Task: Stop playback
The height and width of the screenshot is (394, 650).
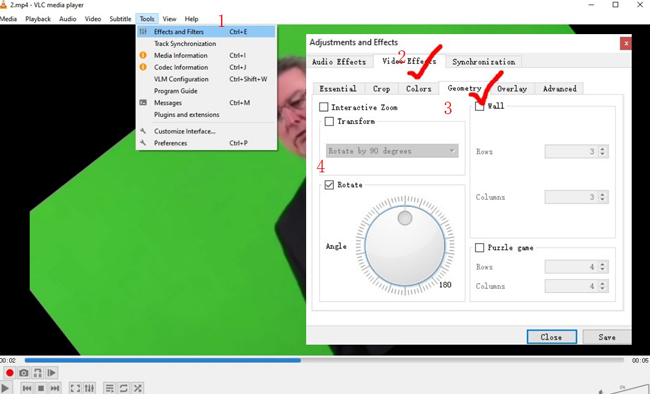Action: [x=41, y=388]
